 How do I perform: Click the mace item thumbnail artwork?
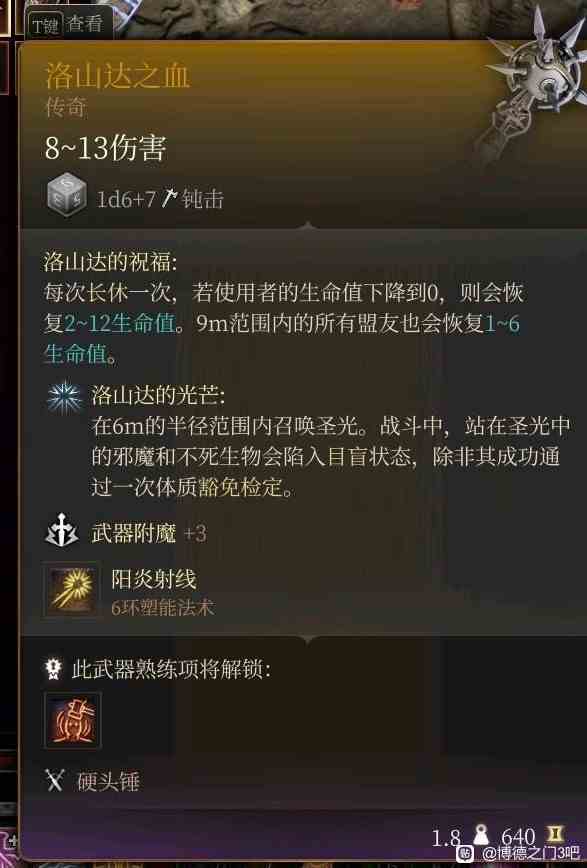tap(532, 83)
